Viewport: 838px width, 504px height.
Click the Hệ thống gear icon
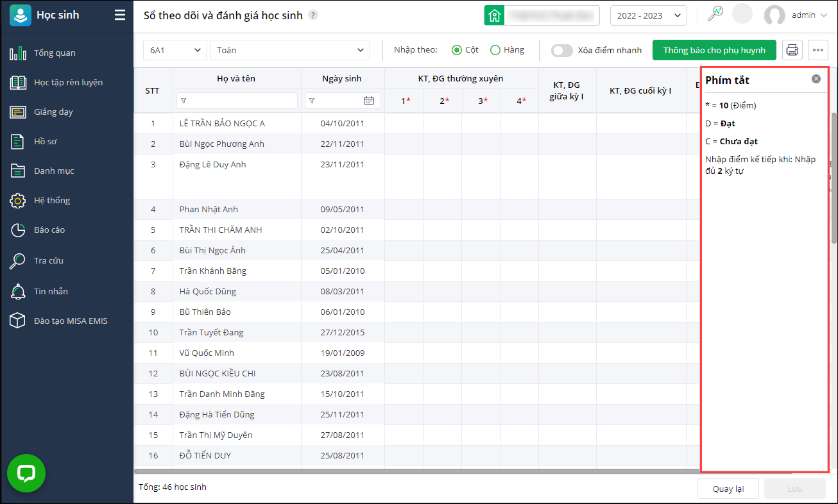tap(18, 201)
